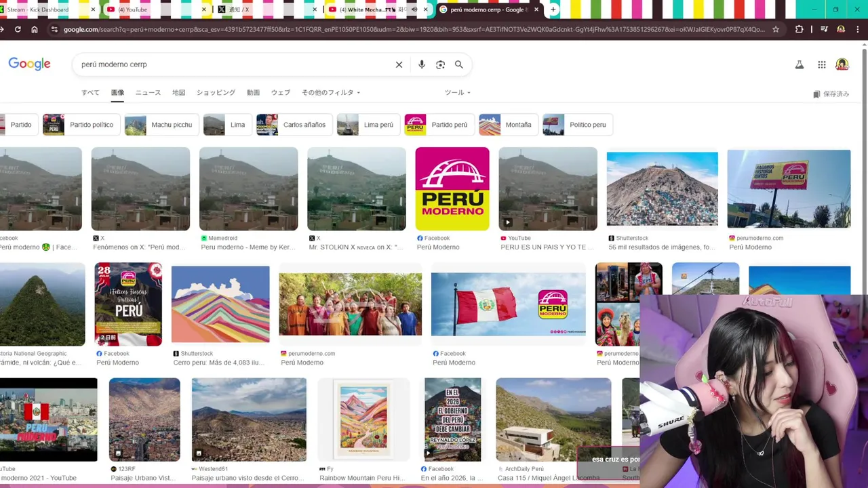Filter images by Político peru chip
The height and width of the screenshot is (488, 868).
pyautogui.click(x=578, y=125)
